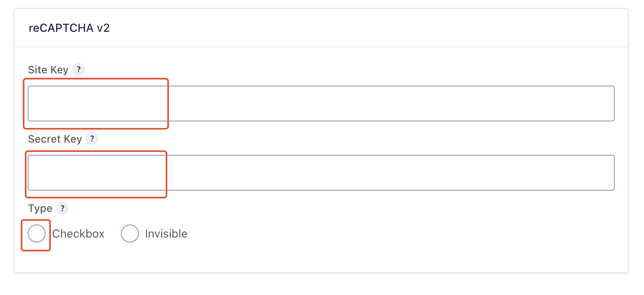Show help for the Site Key field
Viewport: 644px width, 295px height.
[x=79, y=69]
